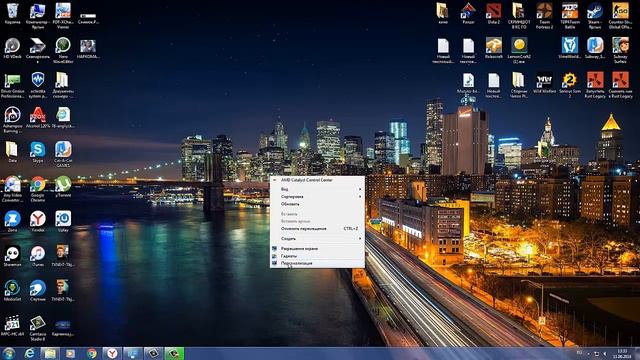This screenshot has width=640, height=360.
Task: Select the Serious Sam 2 desktop icon
Action: point(569,85)
